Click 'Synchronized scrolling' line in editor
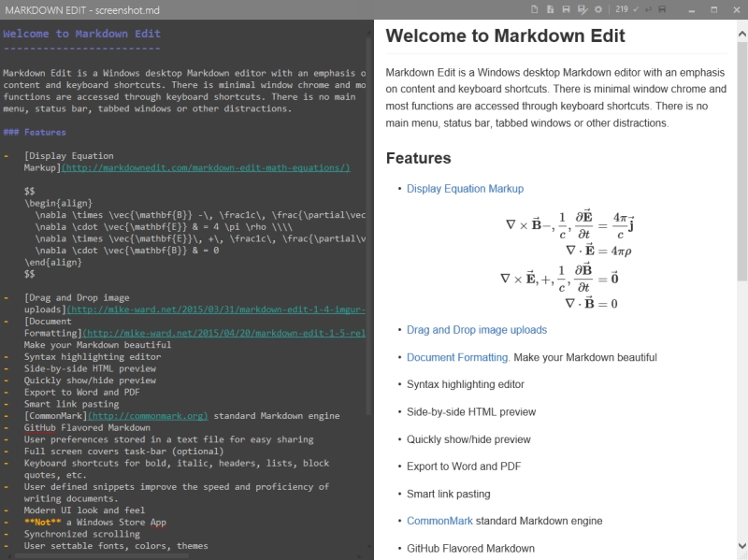 [82, 534]
